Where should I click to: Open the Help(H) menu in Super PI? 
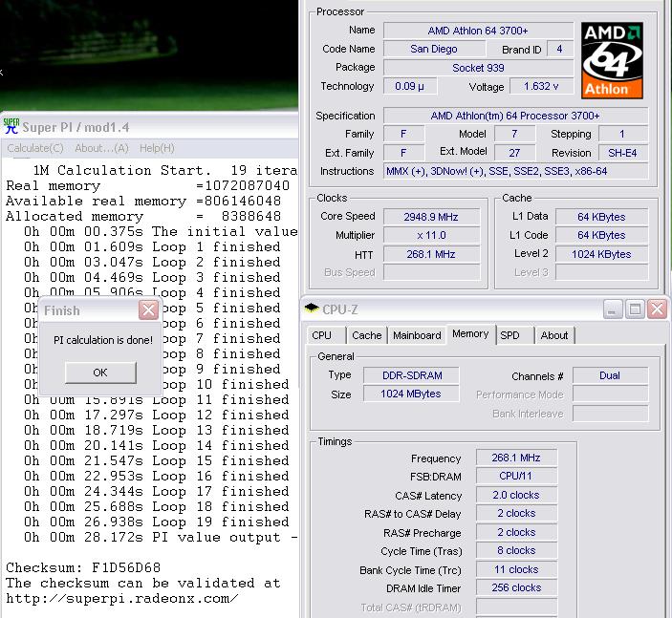tap(157, 148)
